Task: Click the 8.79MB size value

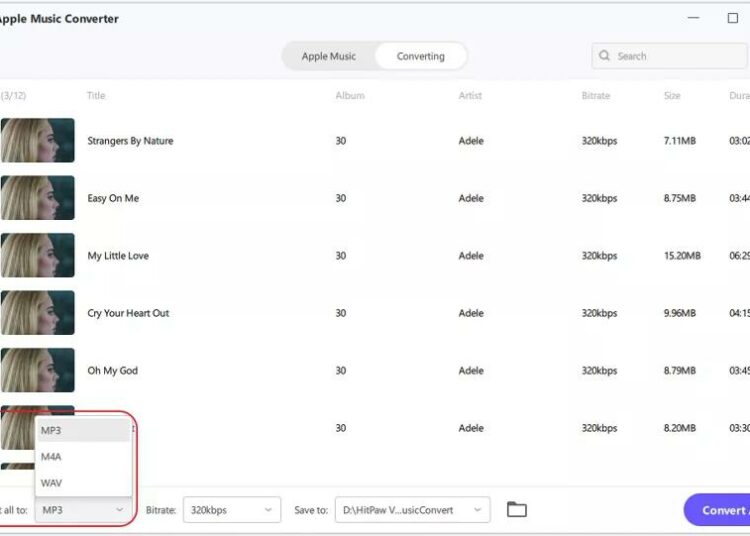Action: [680, 370]
